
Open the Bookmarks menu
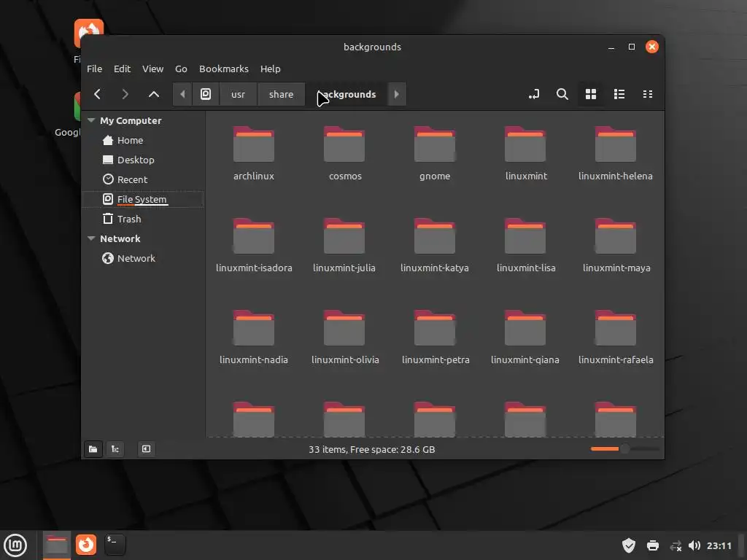[x=223, y=69]
